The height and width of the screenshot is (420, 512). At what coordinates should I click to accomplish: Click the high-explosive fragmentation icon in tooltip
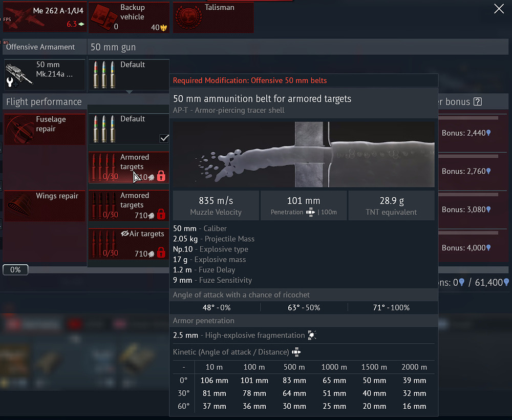[x=312, y=335]
